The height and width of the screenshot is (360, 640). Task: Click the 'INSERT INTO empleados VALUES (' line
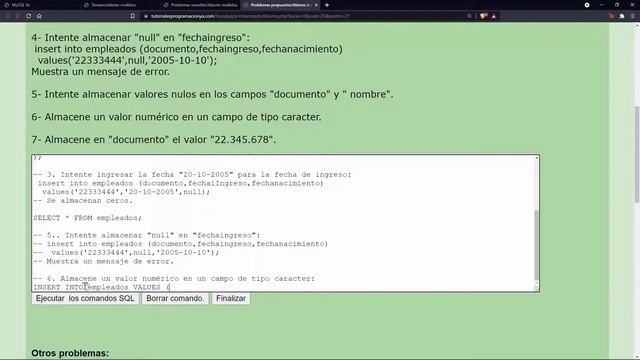pos(101,287)
